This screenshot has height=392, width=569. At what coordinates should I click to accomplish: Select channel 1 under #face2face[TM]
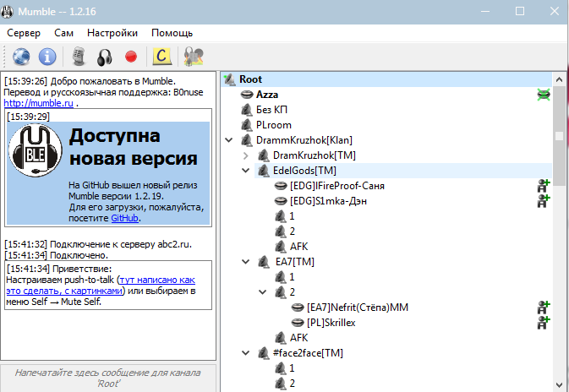pyautogui.click(x=292, y=368)
